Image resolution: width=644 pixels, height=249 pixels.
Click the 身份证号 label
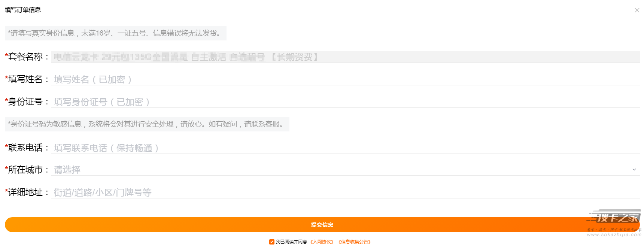click(27, 102)
